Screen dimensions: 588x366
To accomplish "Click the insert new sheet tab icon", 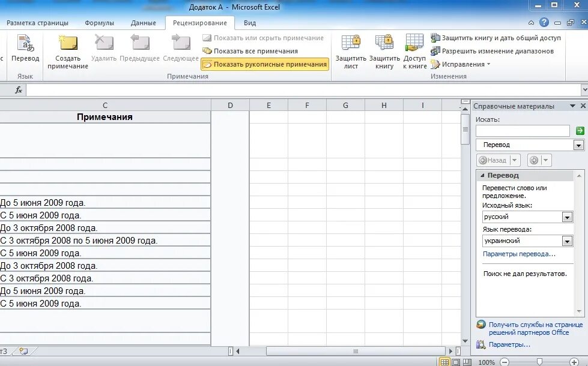I will coord(23,352).
